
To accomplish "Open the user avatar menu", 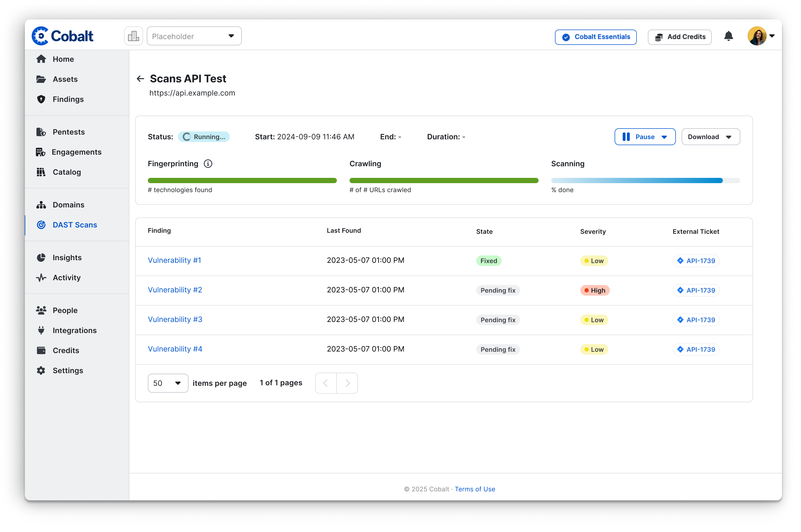I will tap(757, 36).
